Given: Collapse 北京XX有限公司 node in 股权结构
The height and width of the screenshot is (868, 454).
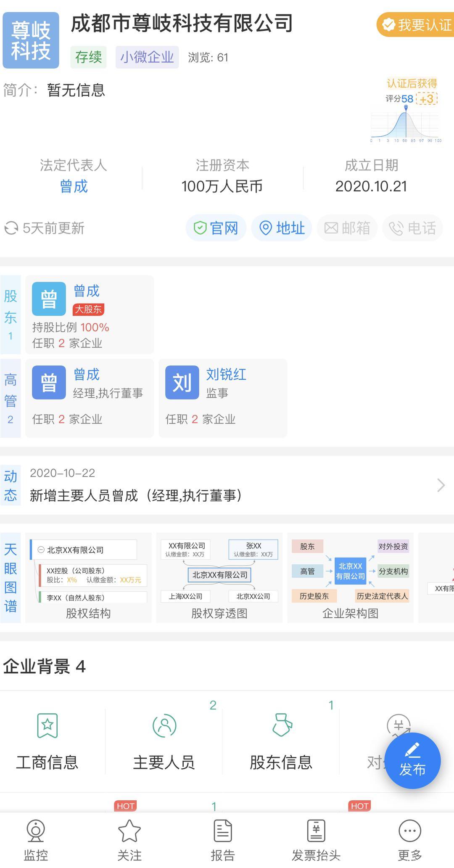Looking at the screenshot, I should (x=41, y=550).
